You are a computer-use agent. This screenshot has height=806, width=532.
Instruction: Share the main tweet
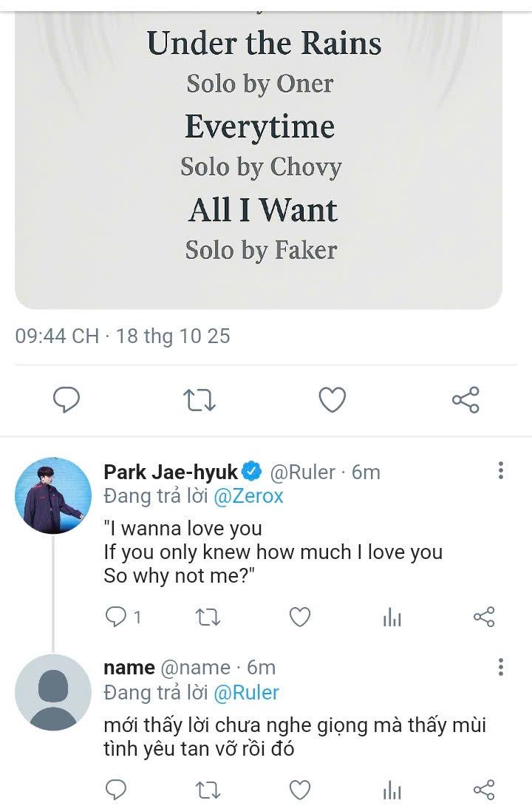point(465,400)
